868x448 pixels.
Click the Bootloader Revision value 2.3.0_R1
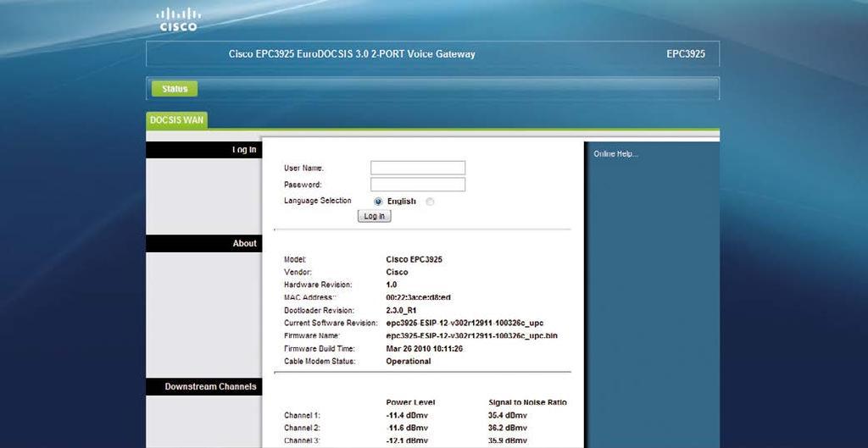click(x=401, y=310)
